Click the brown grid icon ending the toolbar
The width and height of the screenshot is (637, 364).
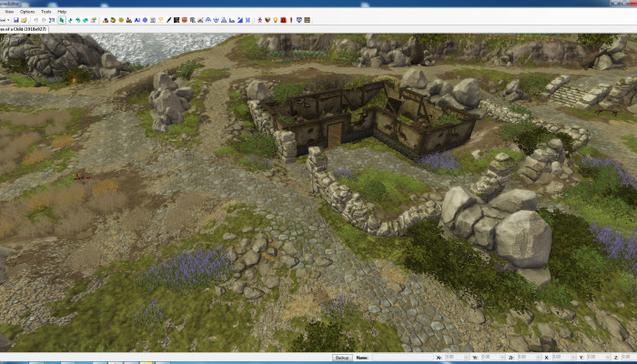tap(308, 20)
